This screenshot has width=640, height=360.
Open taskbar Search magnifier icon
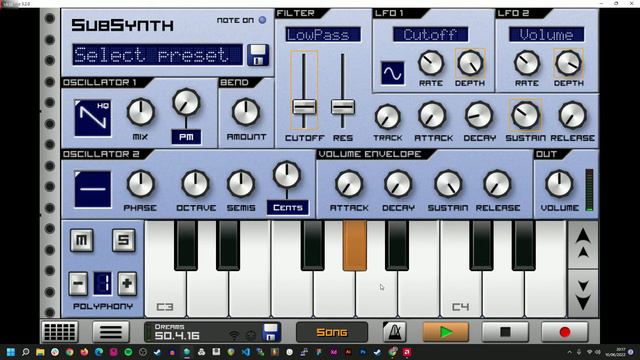(25, 352)
